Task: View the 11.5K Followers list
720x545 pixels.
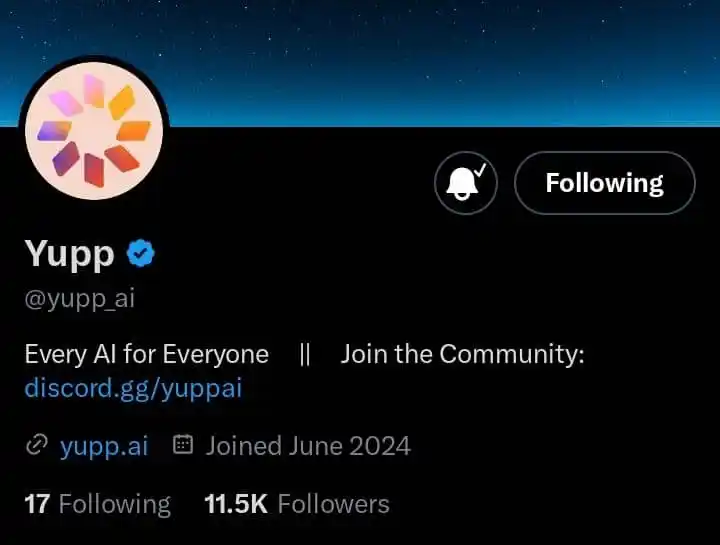Action: pos(296,503)
